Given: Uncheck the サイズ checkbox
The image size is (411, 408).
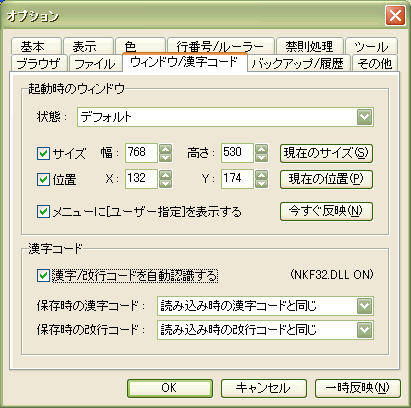Looking at the screenshot, I should [x=43, y=154].
